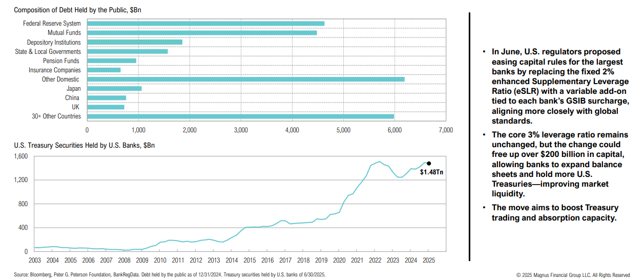The height and width of the screenshot is (280, 644).
Task: Click the 2020 year axis label
Action: pos(339,260)
